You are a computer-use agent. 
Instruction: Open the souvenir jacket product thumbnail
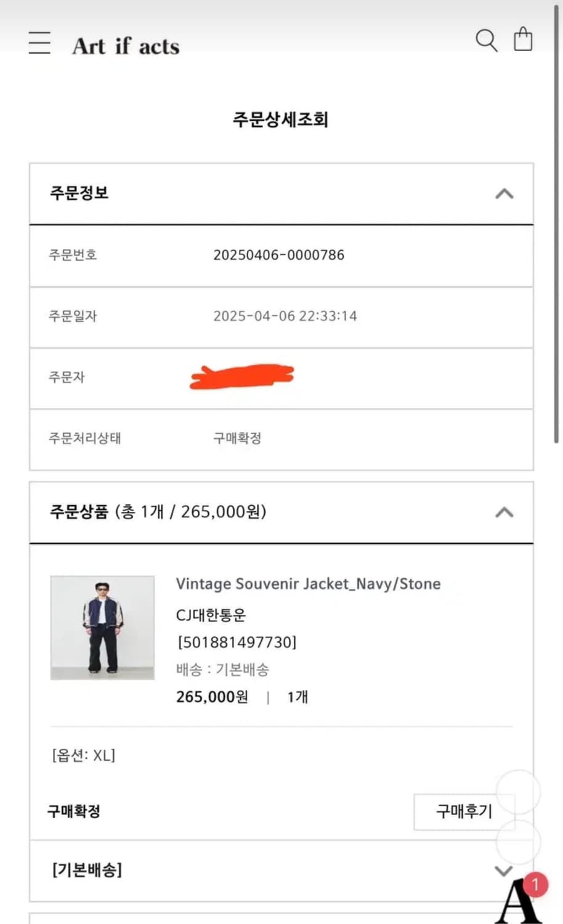coord(102,628)
